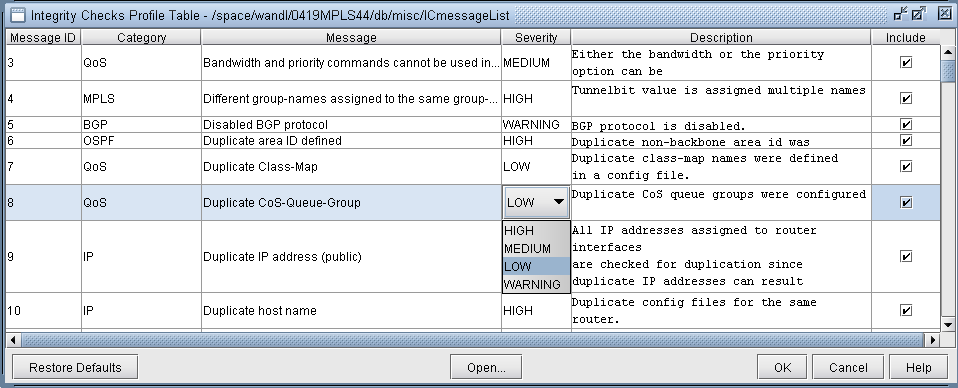Select the HIGH severity cell for MPLS row

coord(536,98)
